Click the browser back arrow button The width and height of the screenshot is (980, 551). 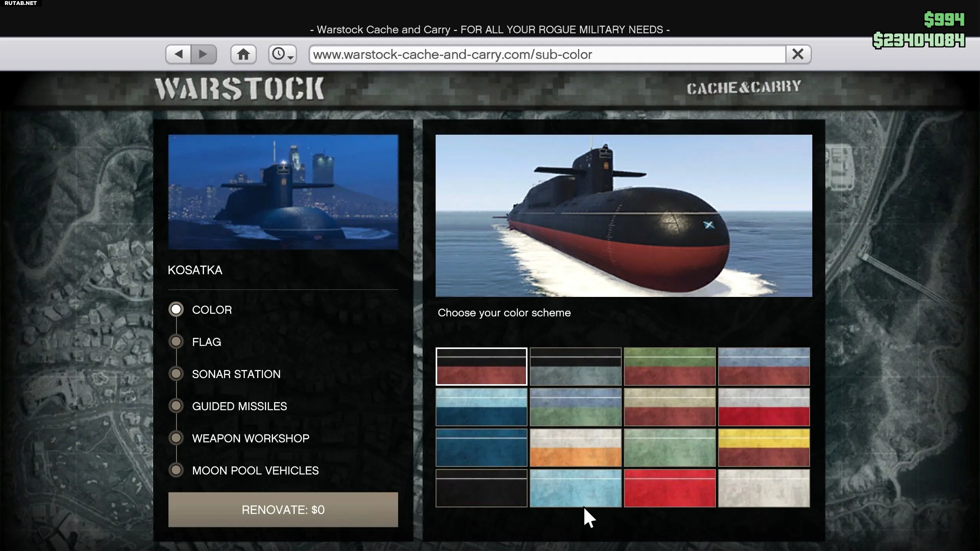pos(178,54)
